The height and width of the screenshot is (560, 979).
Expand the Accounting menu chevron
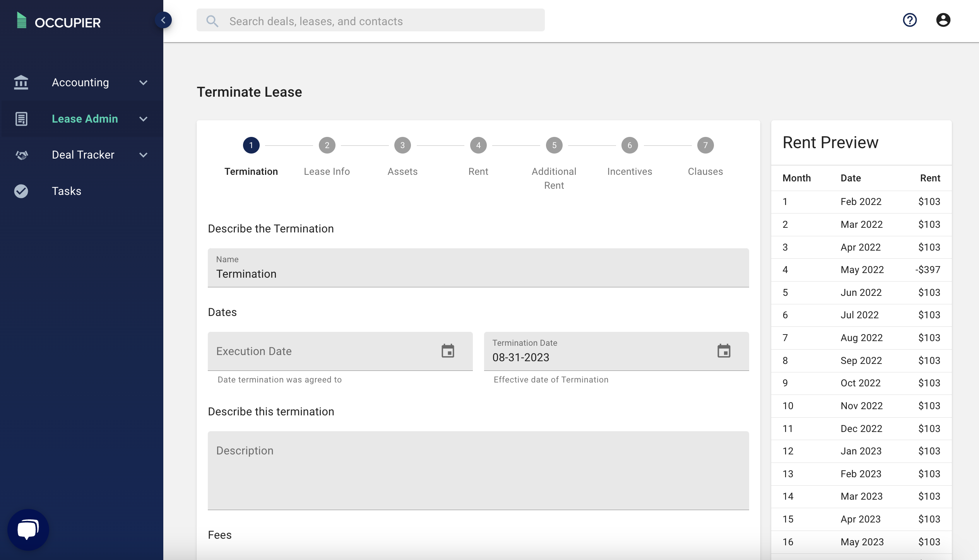point(144,83)
